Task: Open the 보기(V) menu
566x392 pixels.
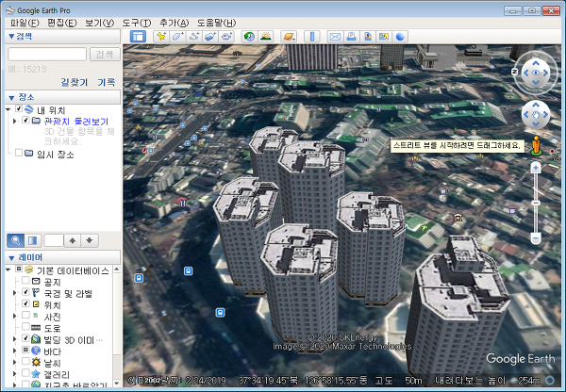Action: click(99, 23)
